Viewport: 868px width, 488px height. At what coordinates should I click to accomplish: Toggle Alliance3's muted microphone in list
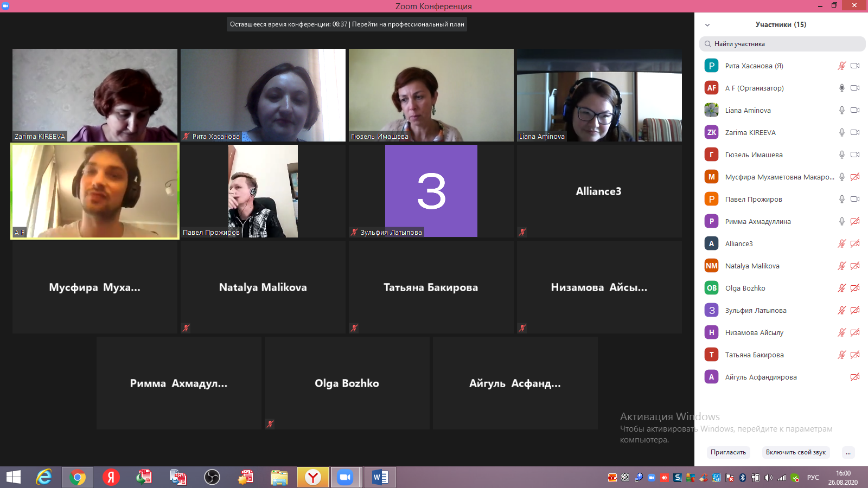pos(841,243)
